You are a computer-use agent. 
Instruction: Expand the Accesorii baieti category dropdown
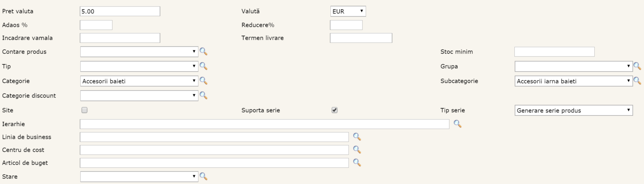139,81
